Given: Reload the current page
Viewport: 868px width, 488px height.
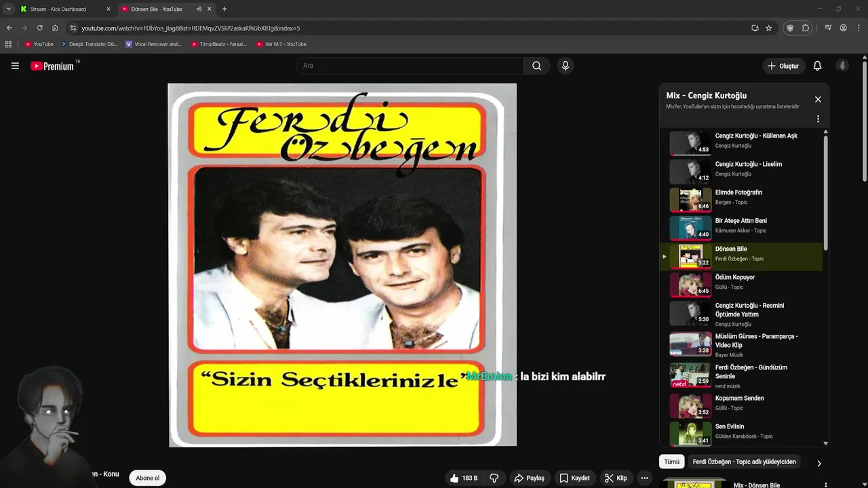Looking at the screenshot, I should (39, 28).
